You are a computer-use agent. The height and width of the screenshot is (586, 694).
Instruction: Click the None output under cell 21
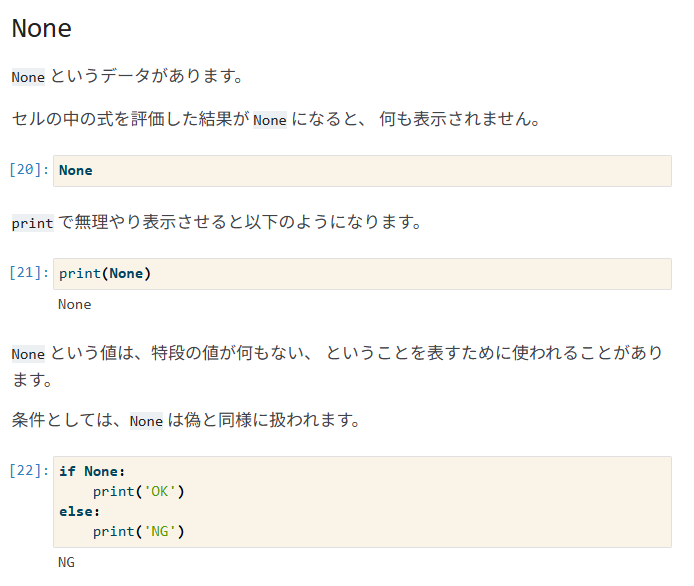point(74,305)
